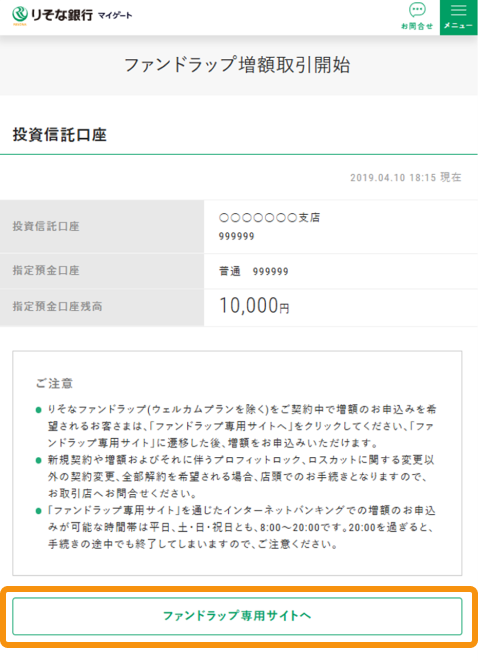Click the 指定預金口座残高 row label

[57, 306]
